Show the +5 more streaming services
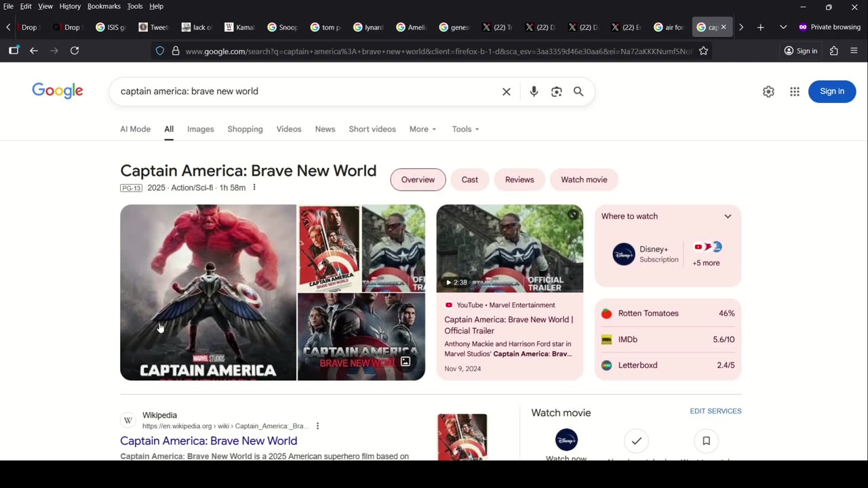This screenshot has width=868, height=488. pos(707,254)
